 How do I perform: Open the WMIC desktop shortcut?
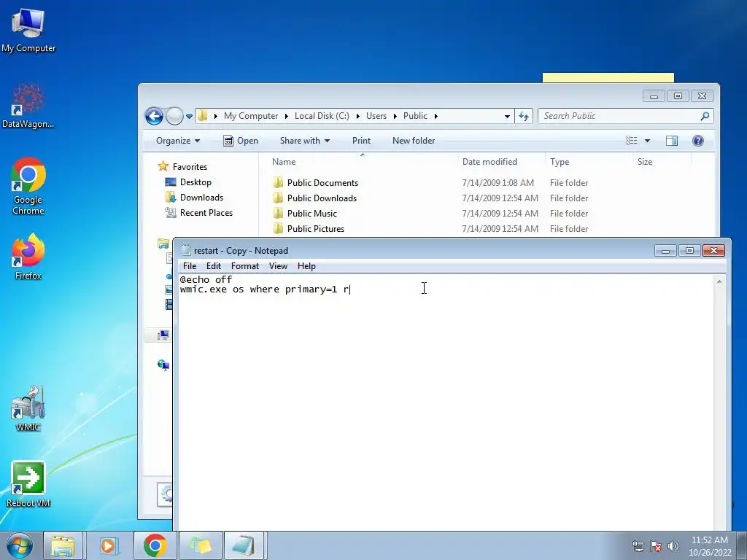coord(28,408)
